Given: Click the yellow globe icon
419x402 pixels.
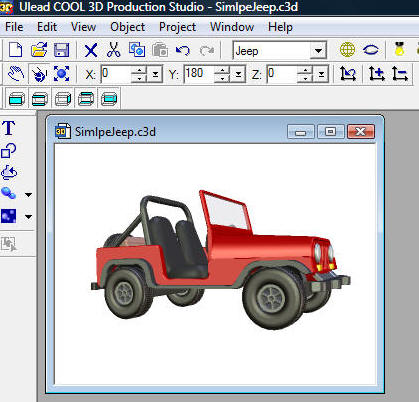Looking at the screenshot, I should pyautogui.click(x=347, y=50).
